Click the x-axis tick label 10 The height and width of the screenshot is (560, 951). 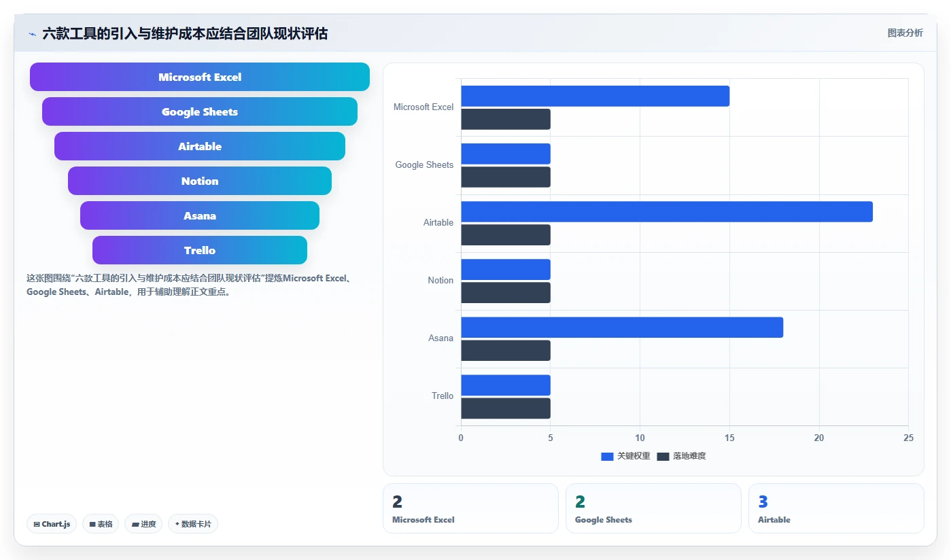(640, 438)
